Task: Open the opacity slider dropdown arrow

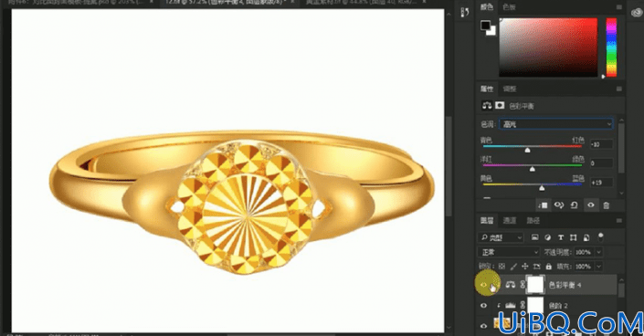Action: pos(598,252)
